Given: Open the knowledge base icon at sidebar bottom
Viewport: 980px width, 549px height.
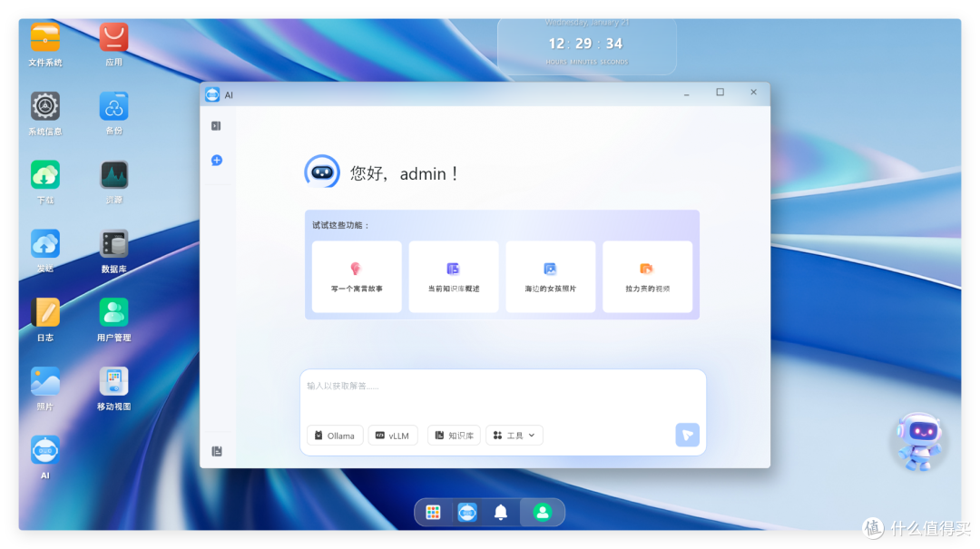Looking at the screenshot, I should click(217, 451).
